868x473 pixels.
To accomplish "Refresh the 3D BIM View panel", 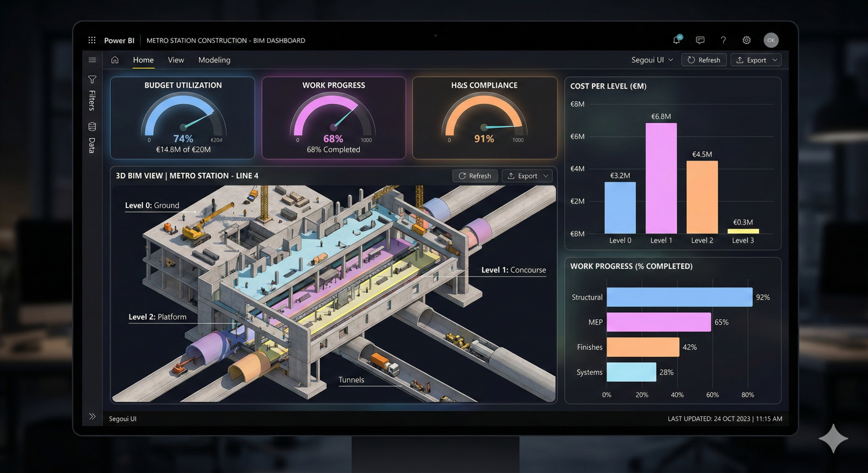I will [x=475, y=176].
